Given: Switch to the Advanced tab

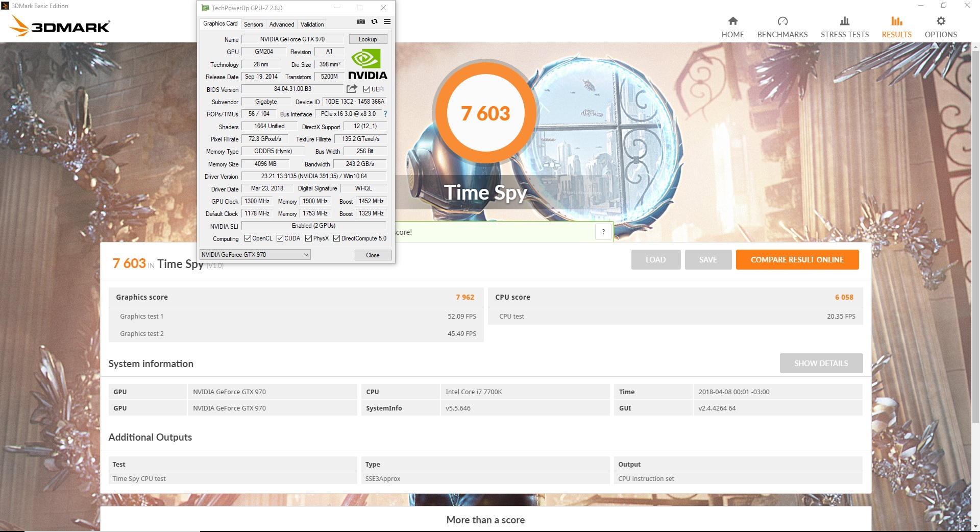Looking at the screenshot, I should tap(282, 25).
